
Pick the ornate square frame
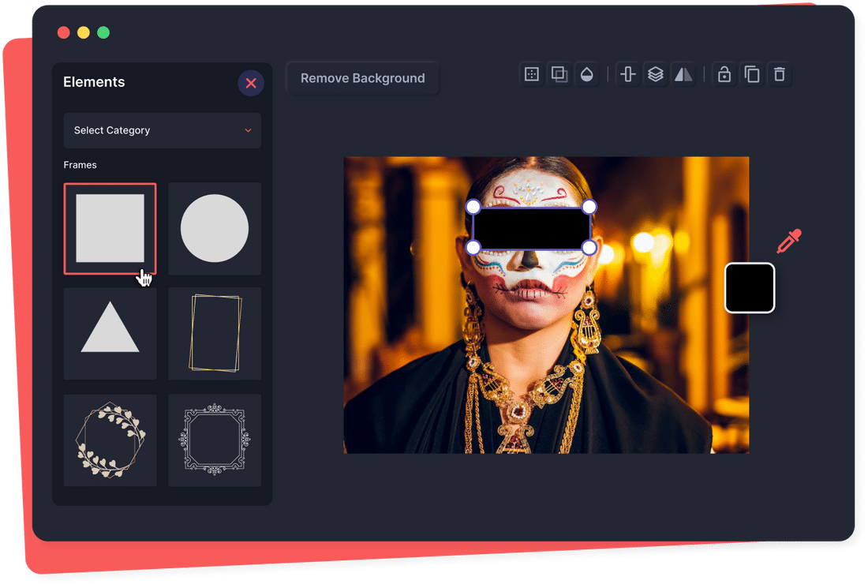point(214,440)
